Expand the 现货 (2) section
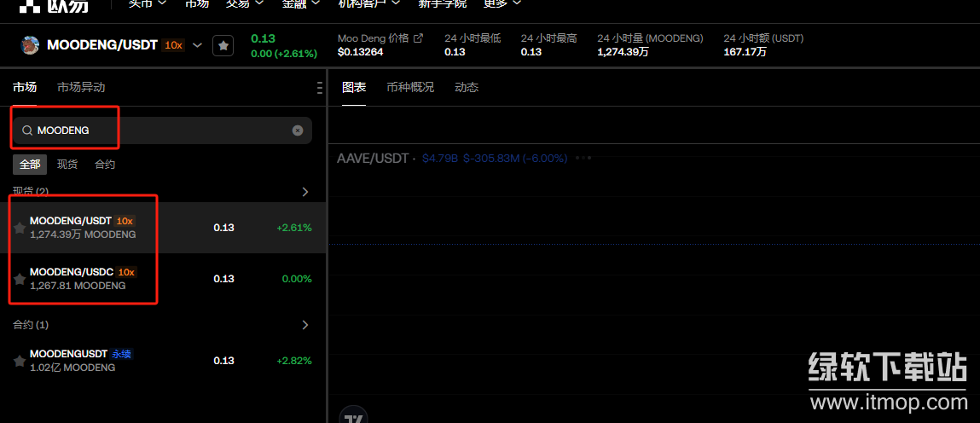 coord(305,192)
